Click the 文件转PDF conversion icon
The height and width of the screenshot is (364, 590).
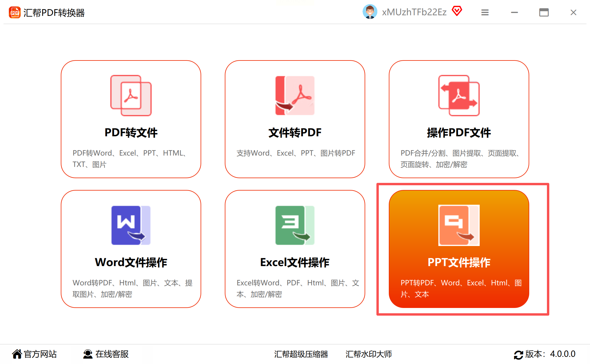(295, 96)
